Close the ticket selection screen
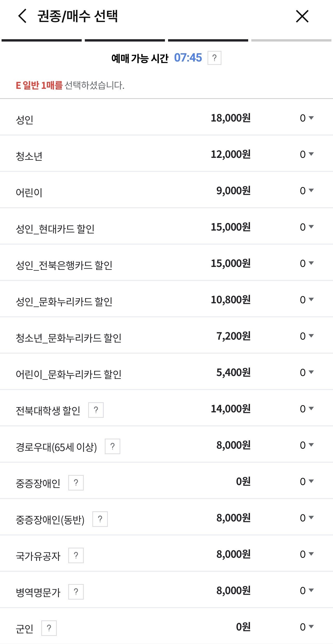Screen dimensions: 333x644 click(x=302, y=16)
